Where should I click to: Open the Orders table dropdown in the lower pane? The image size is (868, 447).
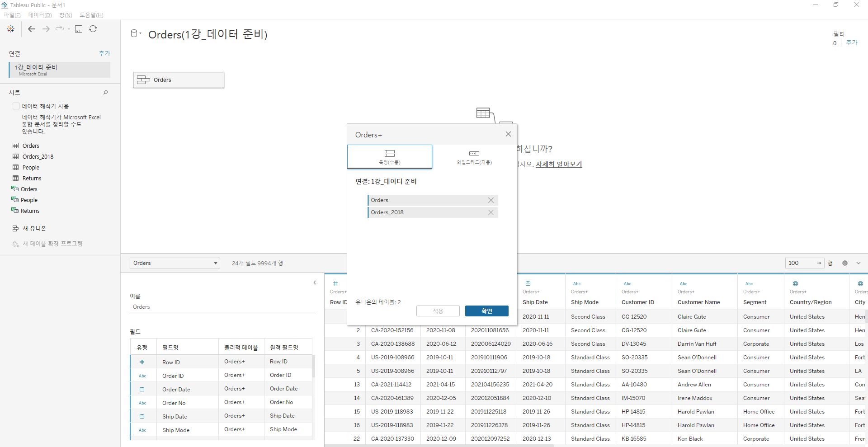(x=175, y=263)
